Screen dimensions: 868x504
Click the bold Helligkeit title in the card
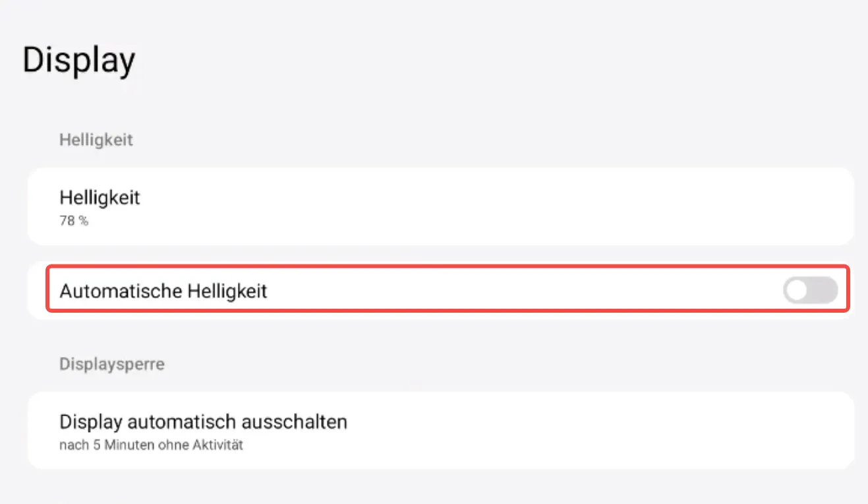(100, 197)
